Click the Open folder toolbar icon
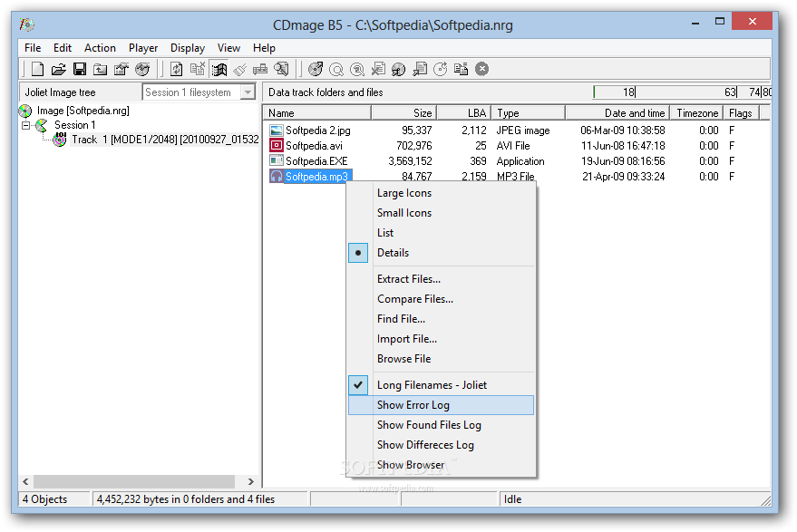The image size is (797, 532). pyautogui.click(x=58, y=69)
